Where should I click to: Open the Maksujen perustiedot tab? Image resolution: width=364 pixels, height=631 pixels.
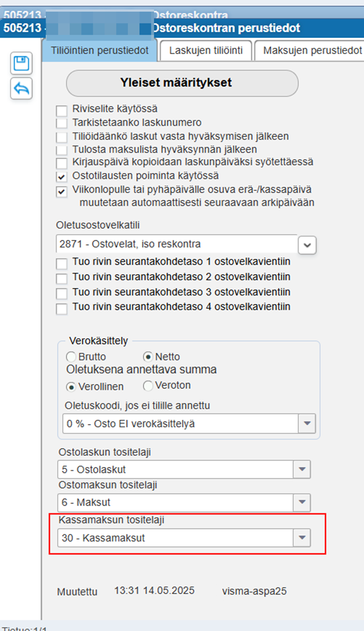312,51
